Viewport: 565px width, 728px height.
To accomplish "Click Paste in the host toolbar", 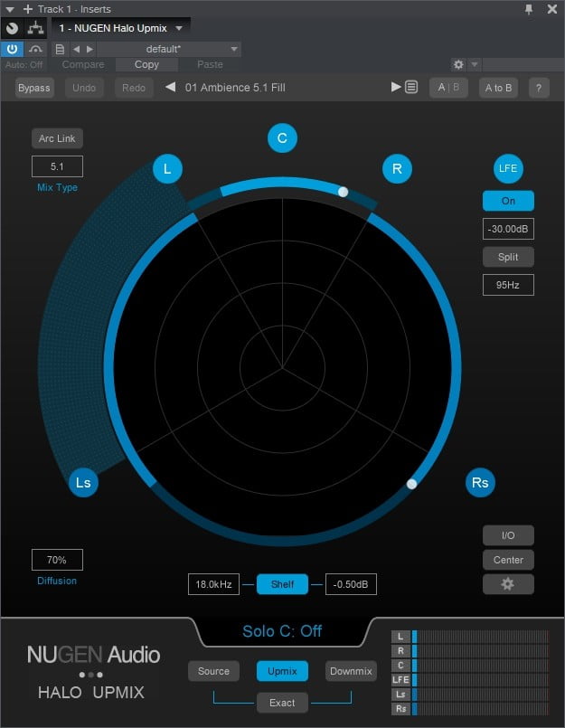I will (210, 64).
